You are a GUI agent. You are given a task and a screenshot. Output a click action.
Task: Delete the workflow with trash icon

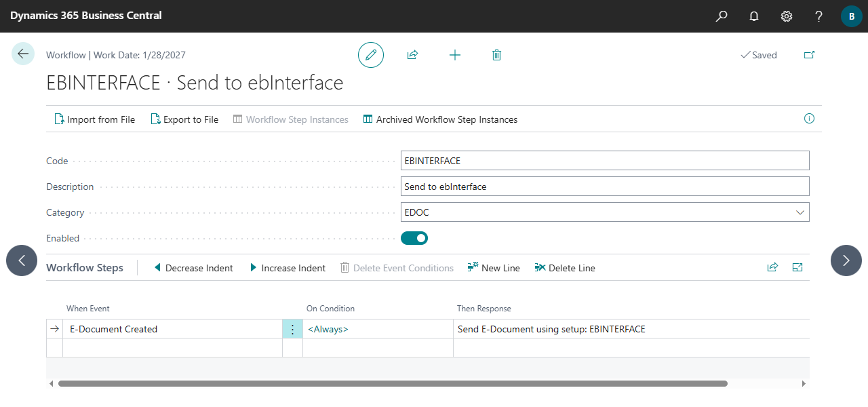click(x=496, y=55)
